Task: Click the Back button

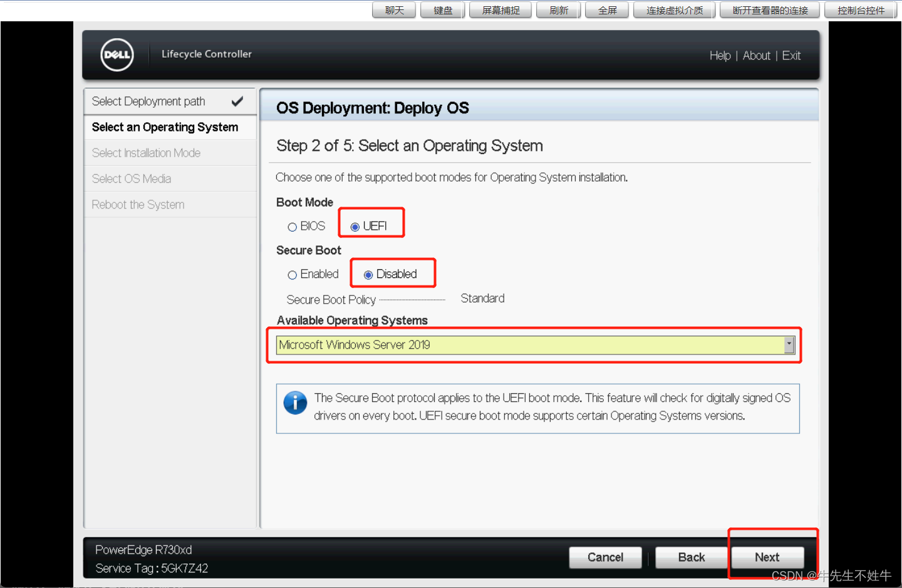Action: (692, 557)
